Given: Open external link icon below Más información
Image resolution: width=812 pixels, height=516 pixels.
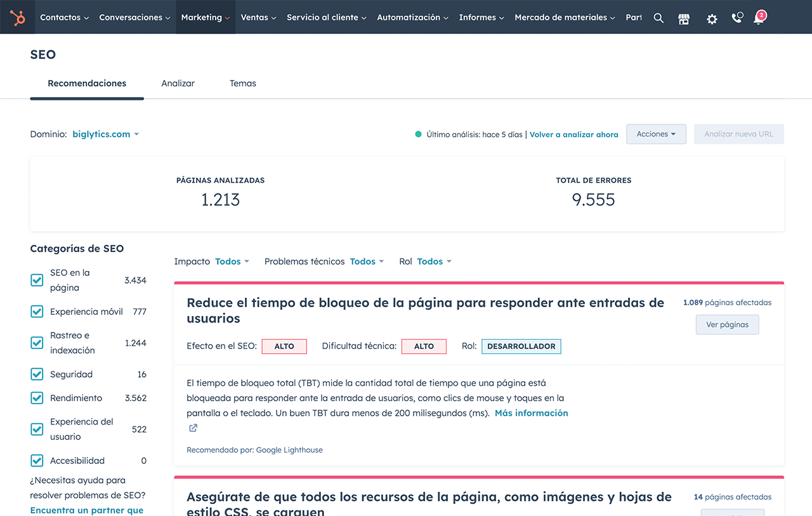Looking at the screenshot, I should click(193, 428).
